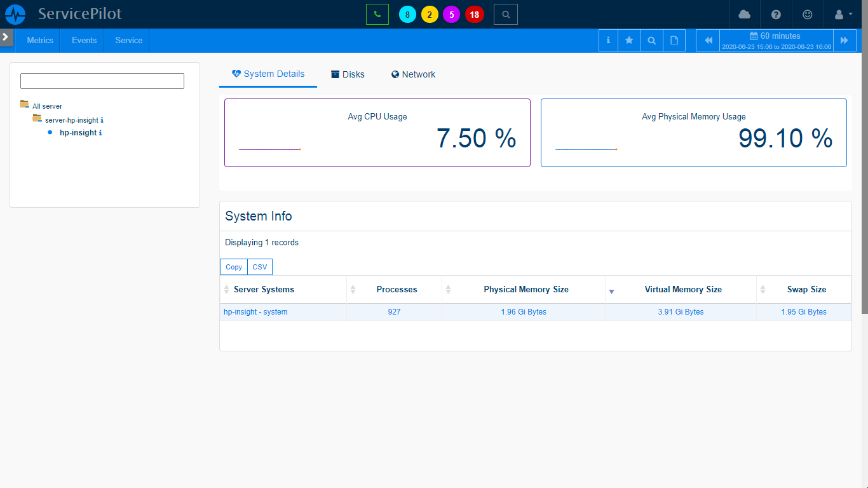Open the search magnifier in top bar
The image size is (868, 488).
[505, 13]
